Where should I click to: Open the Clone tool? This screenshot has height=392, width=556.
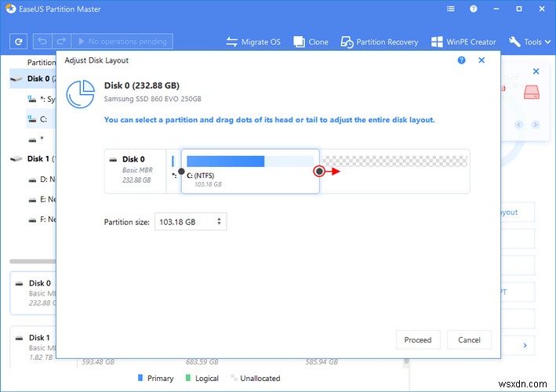pos(311,42)
